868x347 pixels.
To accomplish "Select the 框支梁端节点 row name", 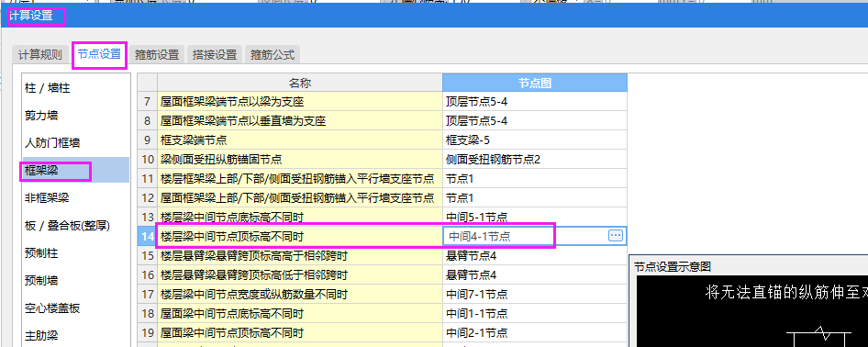I will pyautogui.click(x=300, y=140).
